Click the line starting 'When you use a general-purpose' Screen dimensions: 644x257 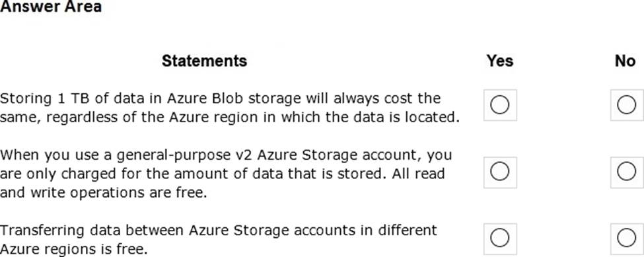[226, 155]
